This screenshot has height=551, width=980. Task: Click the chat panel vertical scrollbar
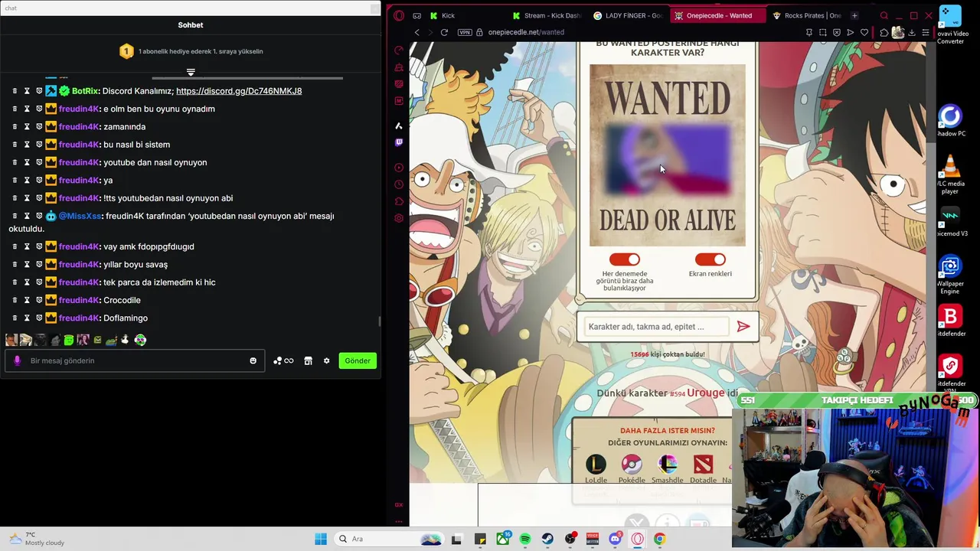pos(378,321)
